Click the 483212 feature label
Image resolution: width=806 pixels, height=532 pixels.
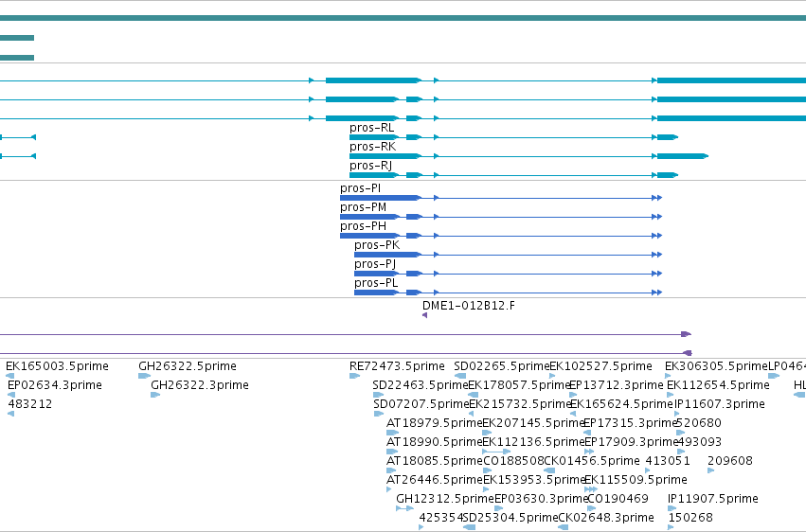coord(29,404)
